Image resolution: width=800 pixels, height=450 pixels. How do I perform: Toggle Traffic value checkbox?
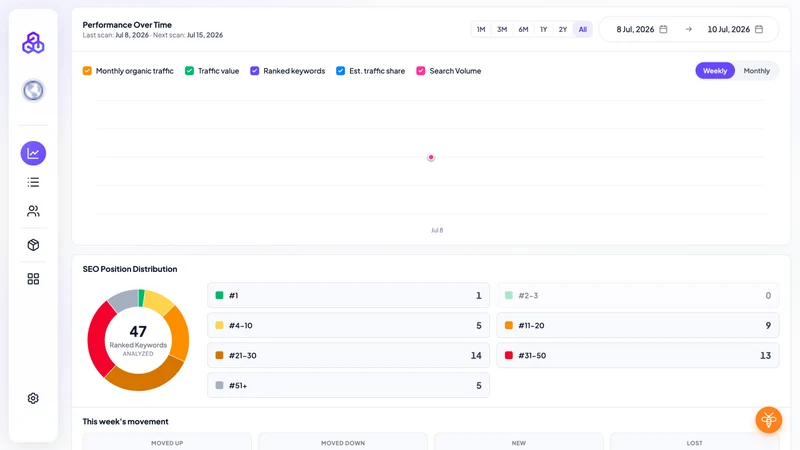point(189,71)
